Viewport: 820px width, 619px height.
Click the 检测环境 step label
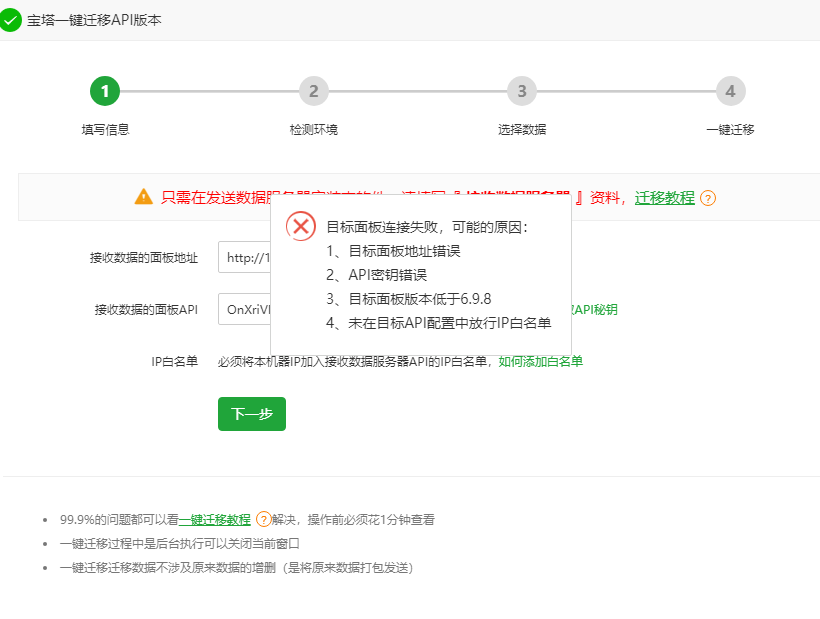[x=313, y=129]
